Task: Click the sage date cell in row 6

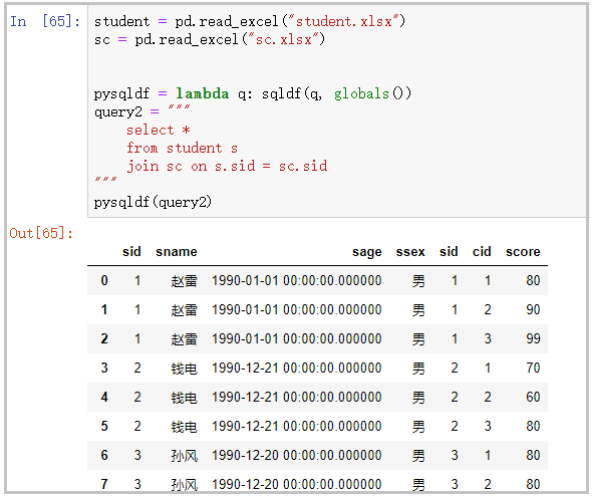Action: click(296, 455)
